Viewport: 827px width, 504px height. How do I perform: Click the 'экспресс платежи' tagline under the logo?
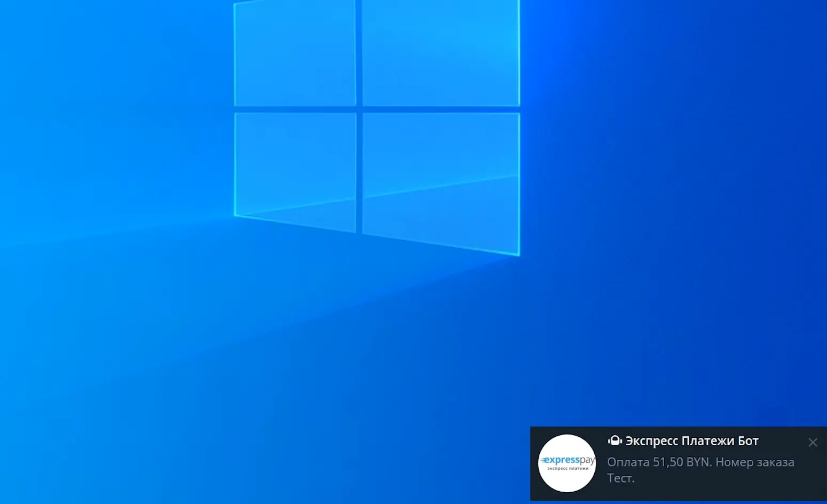[567, 470]
